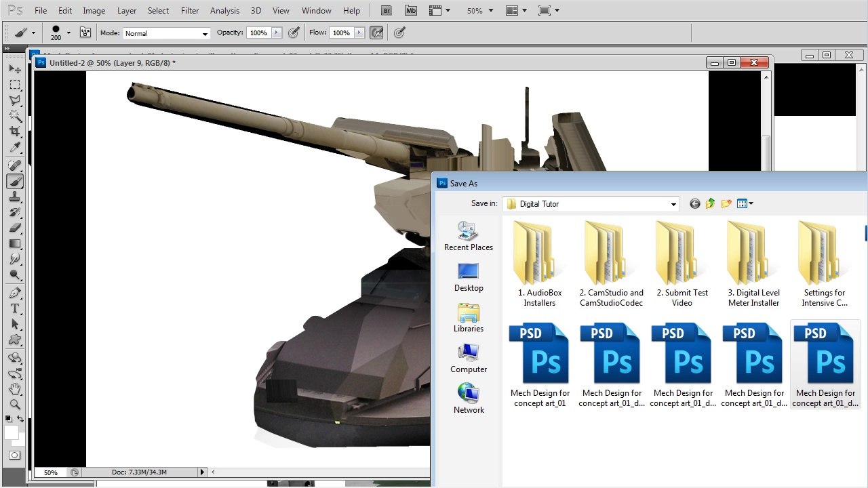Open the File menu
868x488 pixels.
pos(41,11)
